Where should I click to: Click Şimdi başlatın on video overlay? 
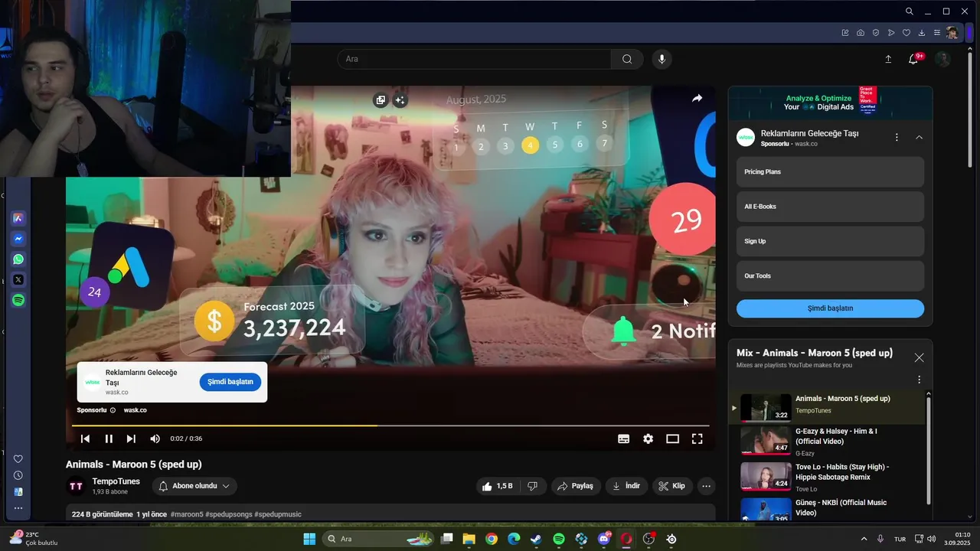[230, 381]
